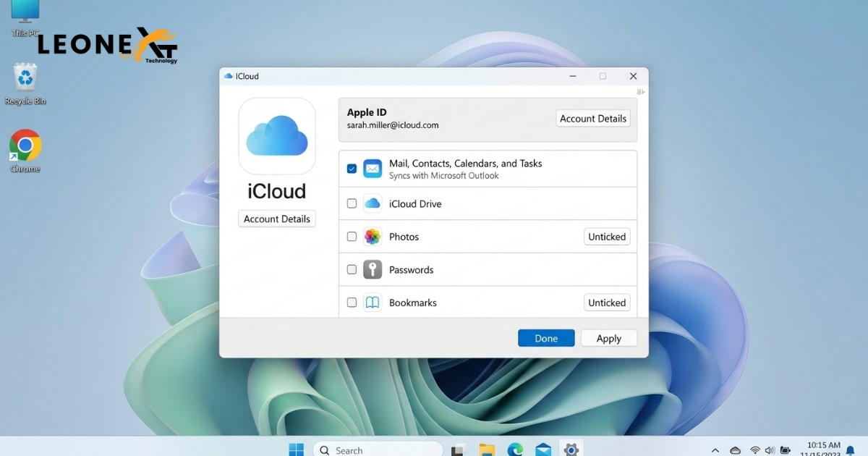
Task: Uncheck Mail, Contacts, Calendars, and Tasks
Action: point(352,169)
